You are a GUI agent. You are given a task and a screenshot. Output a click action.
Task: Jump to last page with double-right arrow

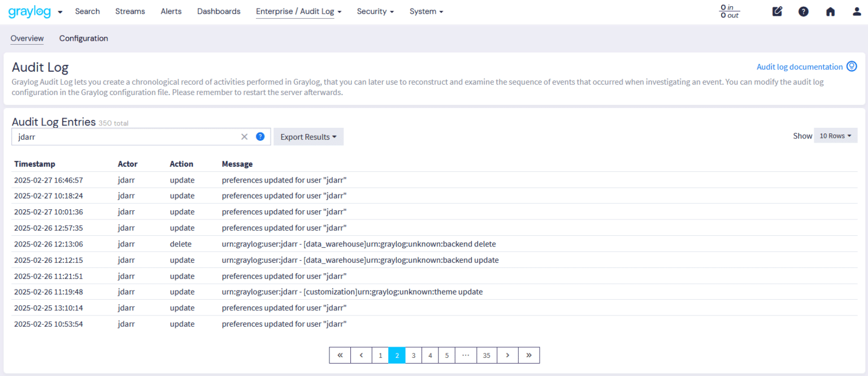tap(528, 355)
